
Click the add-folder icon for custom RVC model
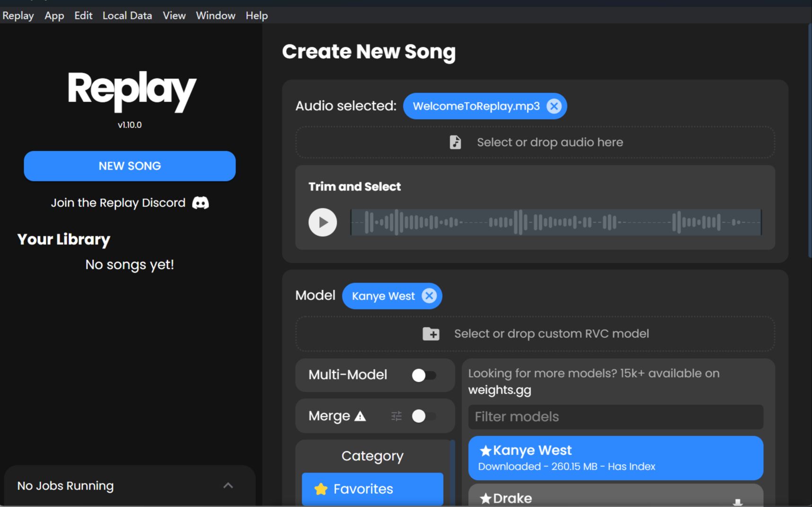click(x=431, y=334)
